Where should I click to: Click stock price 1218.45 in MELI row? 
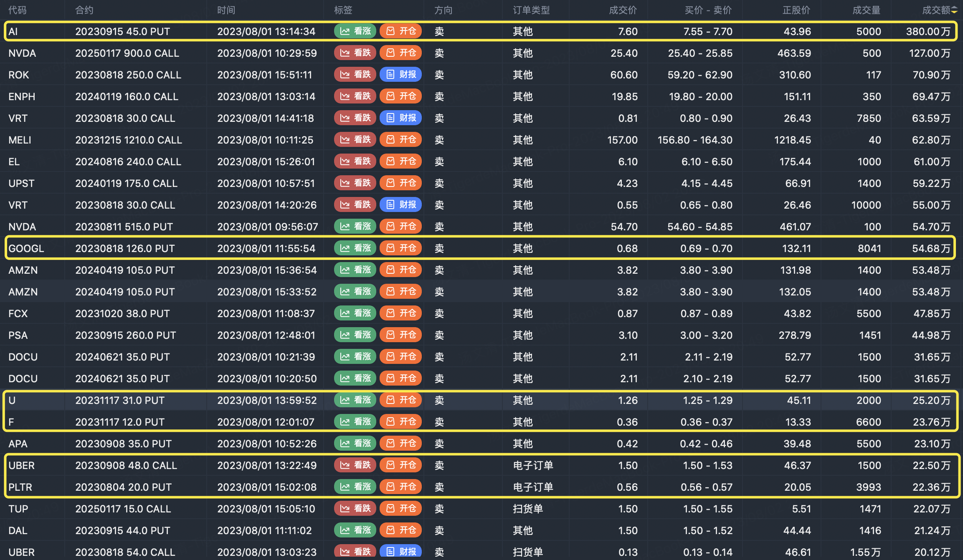[x=793, y=140]
